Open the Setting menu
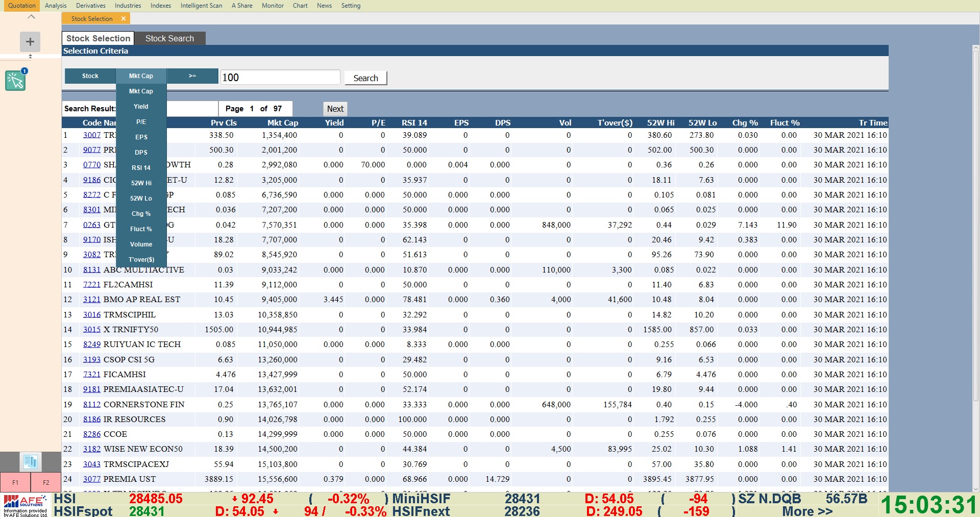 coord(351,6)
